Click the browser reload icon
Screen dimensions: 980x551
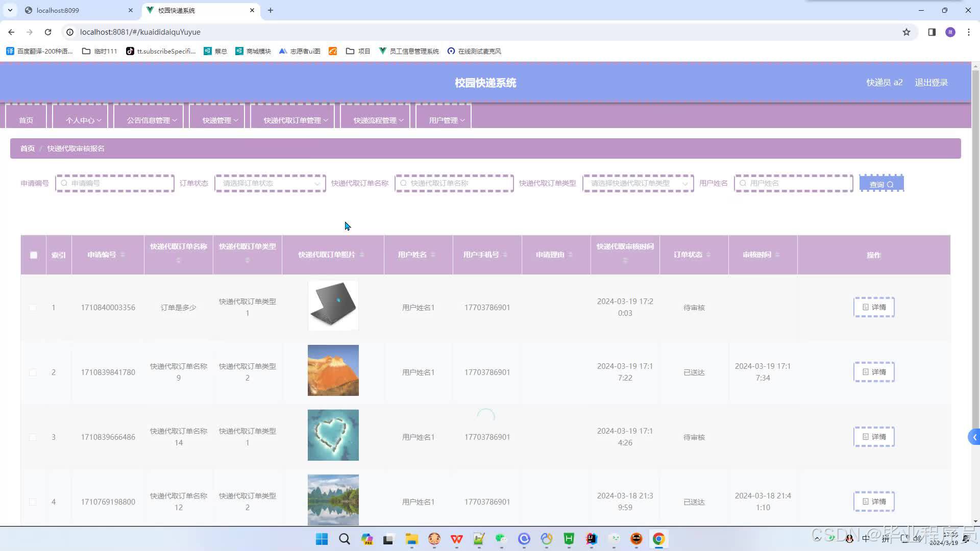(48, 32)
